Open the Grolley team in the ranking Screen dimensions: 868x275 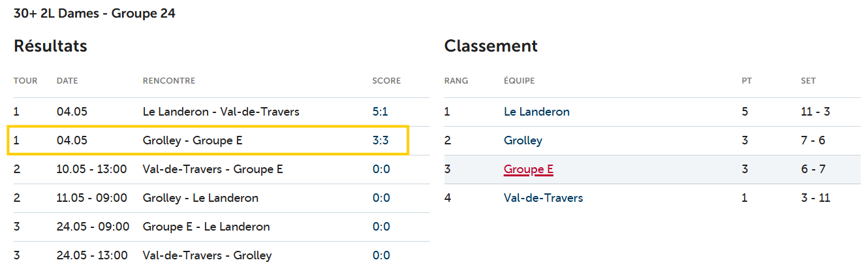[523, 140]
